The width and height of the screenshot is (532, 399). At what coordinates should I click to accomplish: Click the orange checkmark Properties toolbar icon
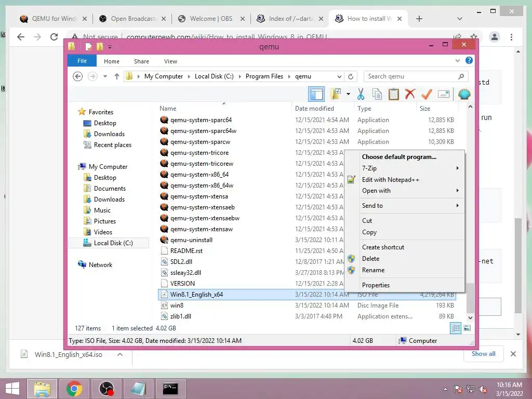coord(427,94)
